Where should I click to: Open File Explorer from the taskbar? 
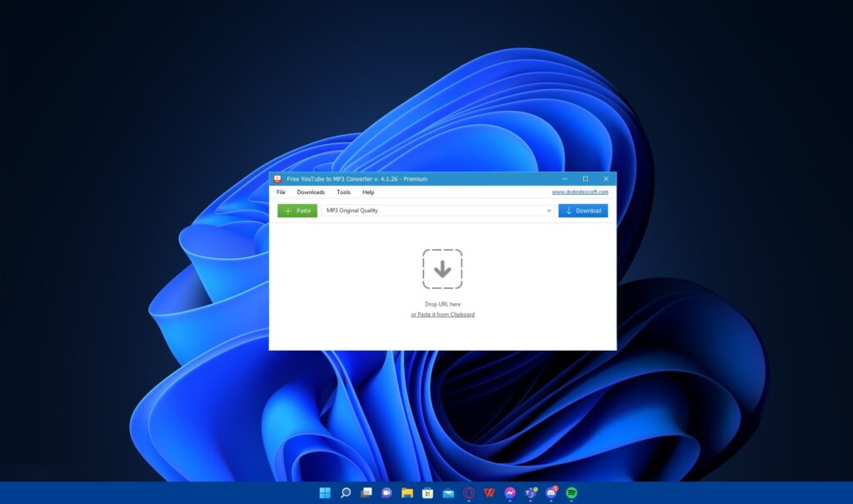pyautogui.click(x=407, y=493)
